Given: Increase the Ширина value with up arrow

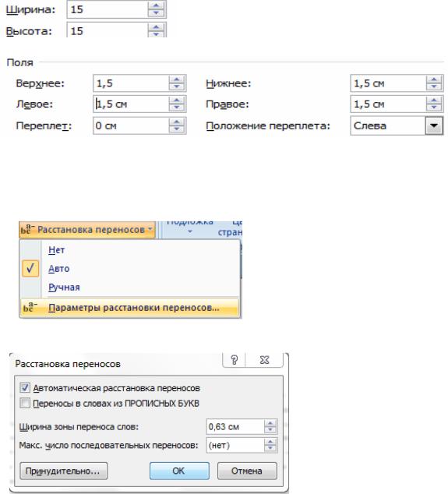Looking at the screenshot, I should tap(157, 5).
